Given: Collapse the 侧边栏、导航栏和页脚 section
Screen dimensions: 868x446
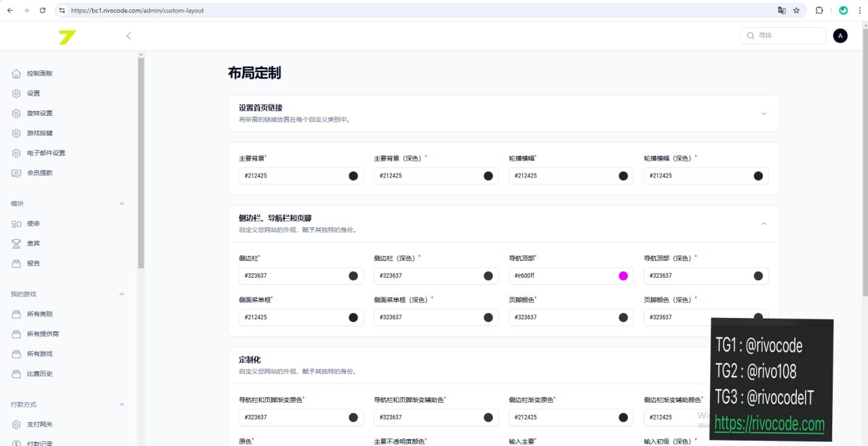Looking at the screenshot, I should point(764,224).
